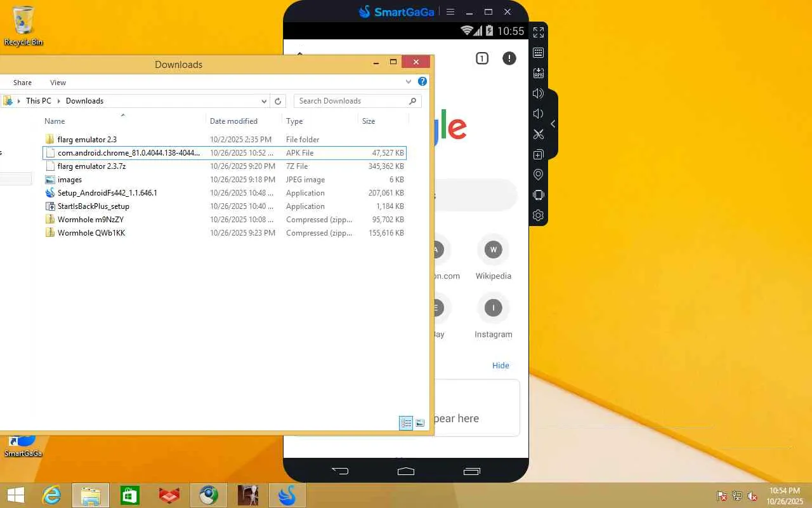Click the network icon in system tray
The image size is (812, 508).
tap(737, 496)
